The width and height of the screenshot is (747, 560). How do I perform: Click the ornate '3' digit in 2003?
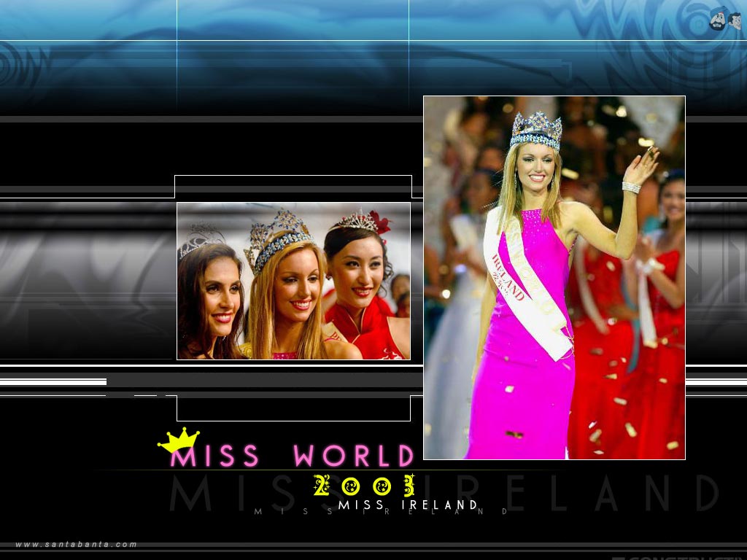tap(409, 486)
